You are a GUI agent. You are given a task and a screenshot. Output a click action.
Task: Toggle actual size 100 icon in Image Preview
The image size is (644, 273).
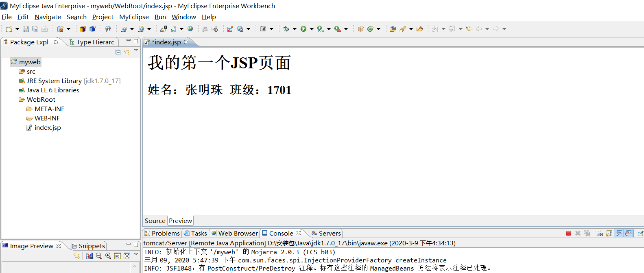[118, 256]
